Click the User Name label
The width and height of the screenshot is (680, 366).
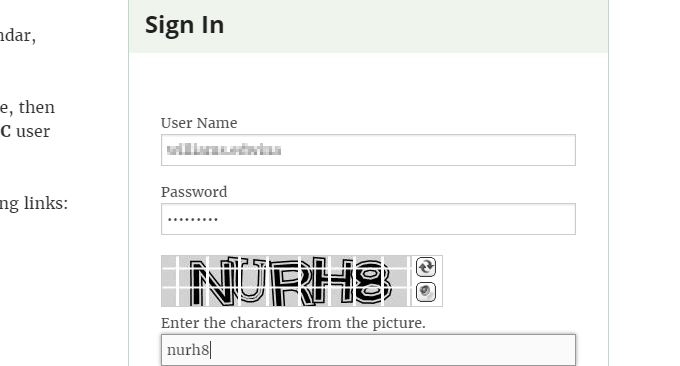[199, 123]
